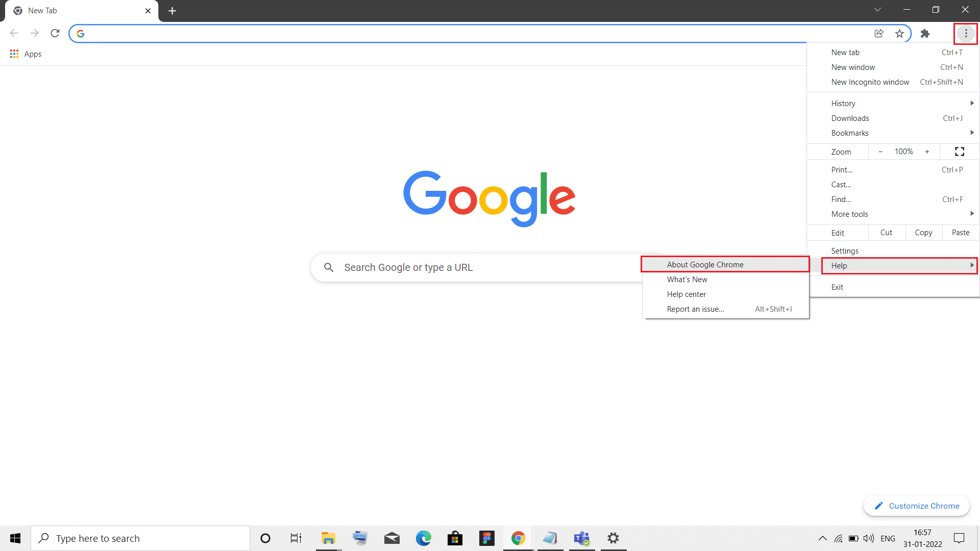The width and height of the screenshot is (980, 551).
Task: Click the Zoom plus button to increase
Action: coord(927,152)
